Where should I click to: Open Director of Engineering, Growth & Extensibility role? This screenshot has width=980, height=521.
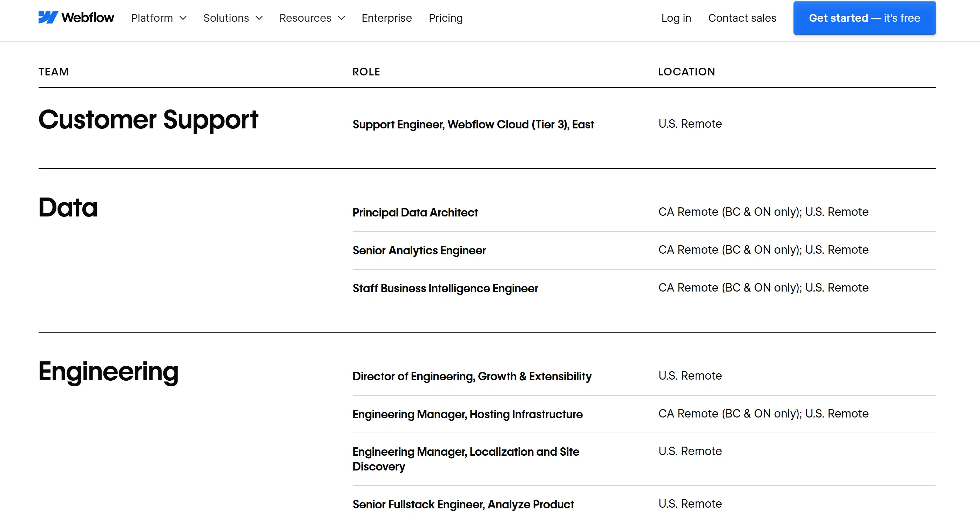(472, 376)
